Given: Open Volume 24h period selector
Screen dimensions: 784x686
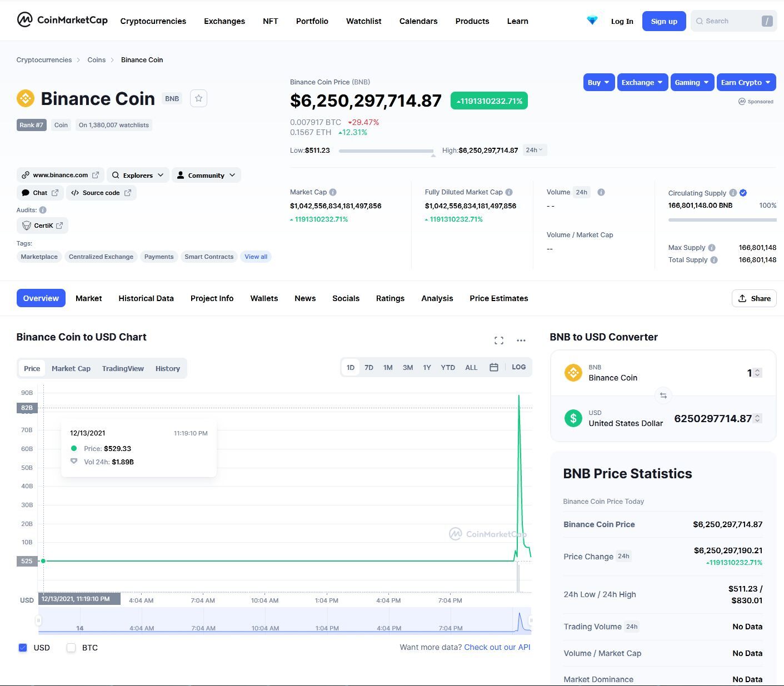Looking at the screenshot, I should click(x=582, y=192).
